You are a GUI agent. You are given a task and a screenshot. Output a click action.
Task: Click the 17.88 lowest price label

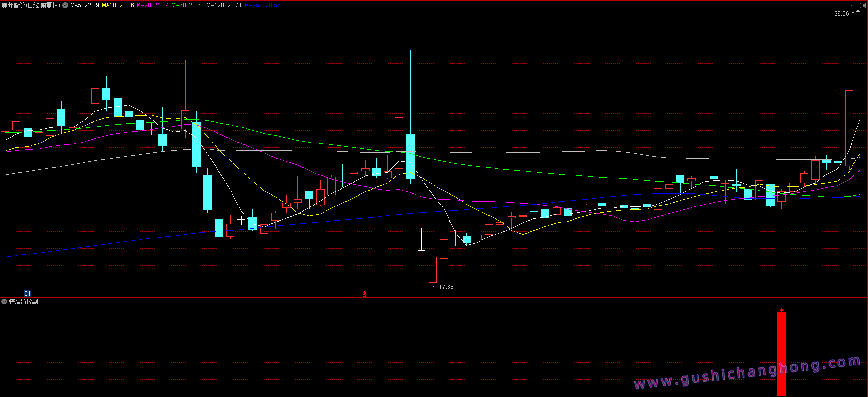[446, 286]
